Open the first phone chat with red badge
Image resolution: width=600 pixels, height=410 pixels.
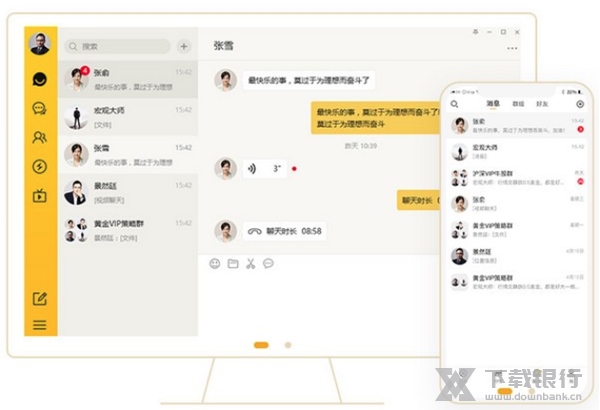coord(517,126)
